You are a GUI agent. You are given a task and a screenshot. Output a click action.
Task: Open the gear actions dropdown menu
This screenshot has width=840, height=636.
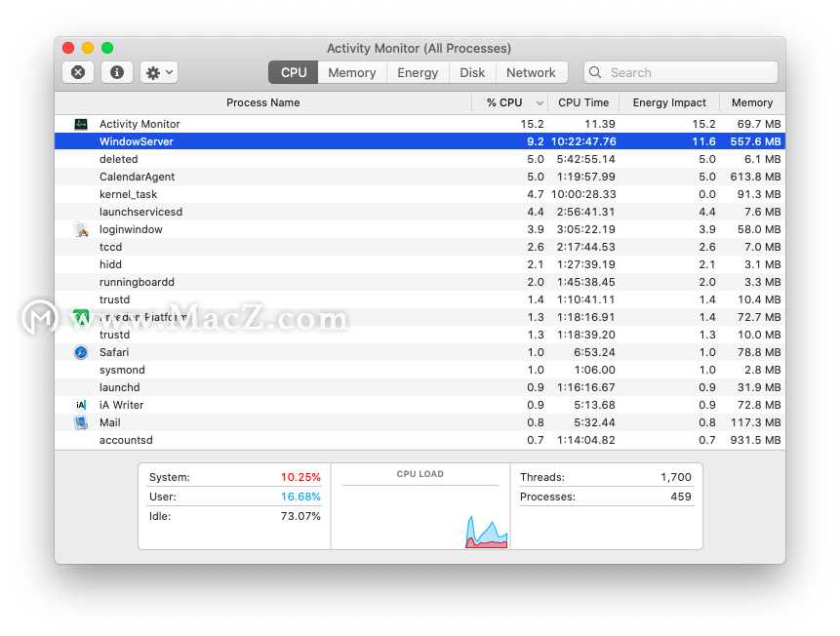(159, 72)
